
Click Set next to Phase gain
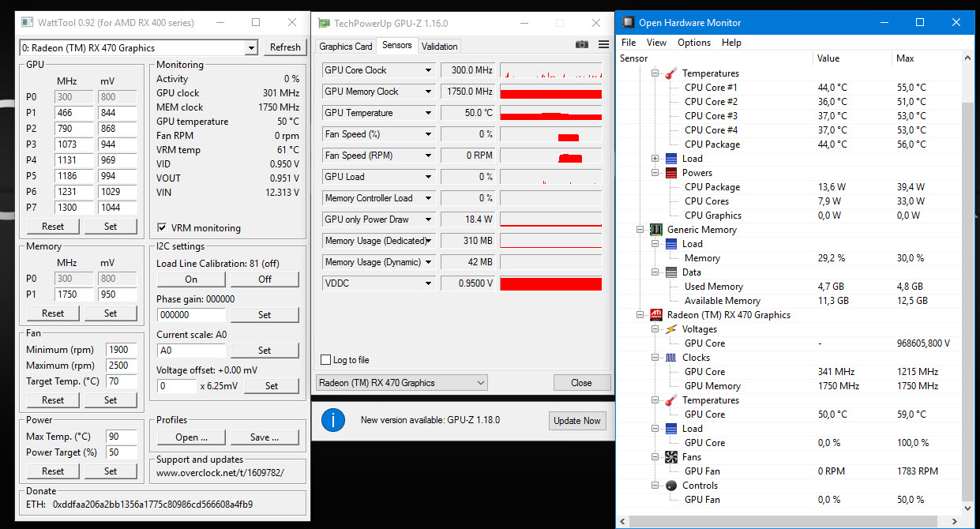265,315
